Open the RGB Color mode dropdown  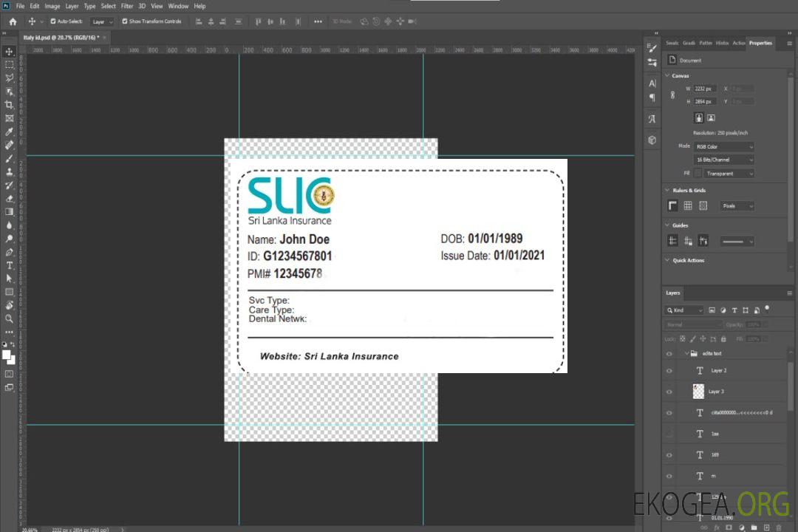(x=724, y=146)
